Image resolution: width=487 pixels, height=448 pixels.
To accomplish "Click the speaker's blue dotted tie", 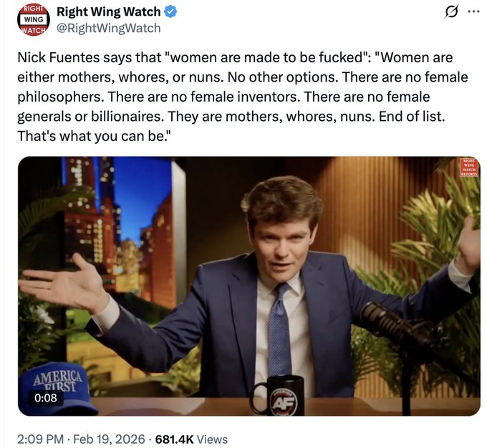I will pos(279,329).
